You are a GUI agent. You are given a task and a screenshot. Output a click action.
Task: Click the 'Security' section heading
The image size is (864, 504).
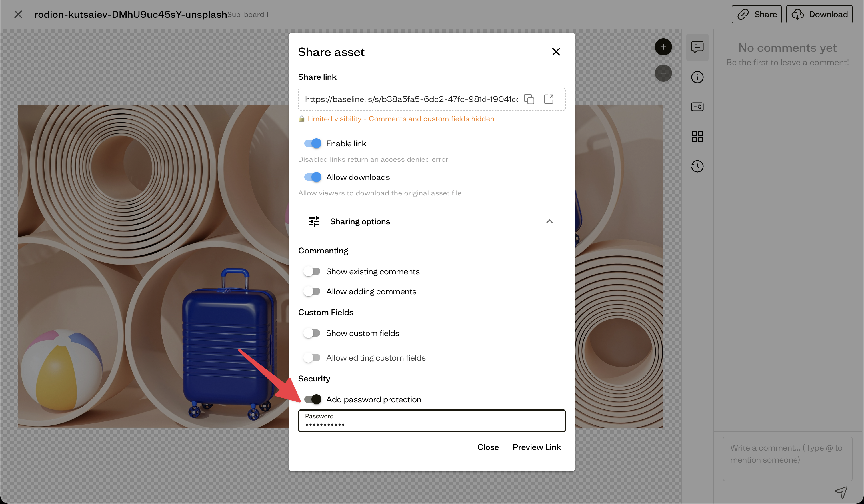pos(314,379)
